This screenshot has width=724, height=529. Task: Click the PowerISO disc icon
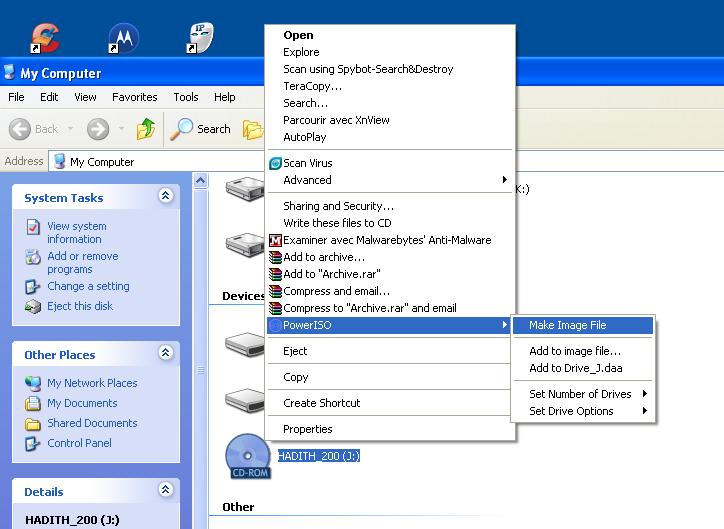275,325
